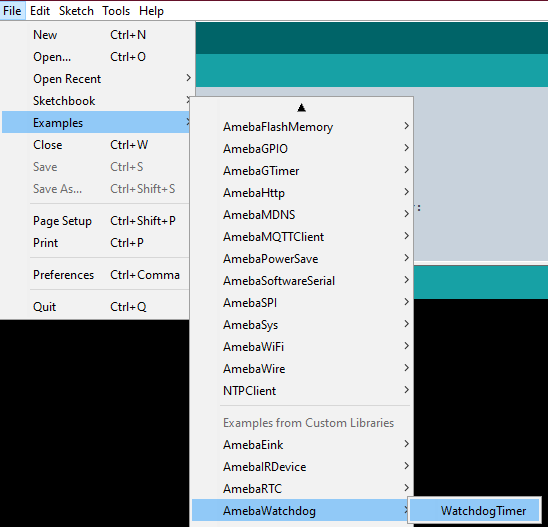The image size is (548, 527).
Task: Open the AmebaIRDevice examples
Action: tap(302, 467)
